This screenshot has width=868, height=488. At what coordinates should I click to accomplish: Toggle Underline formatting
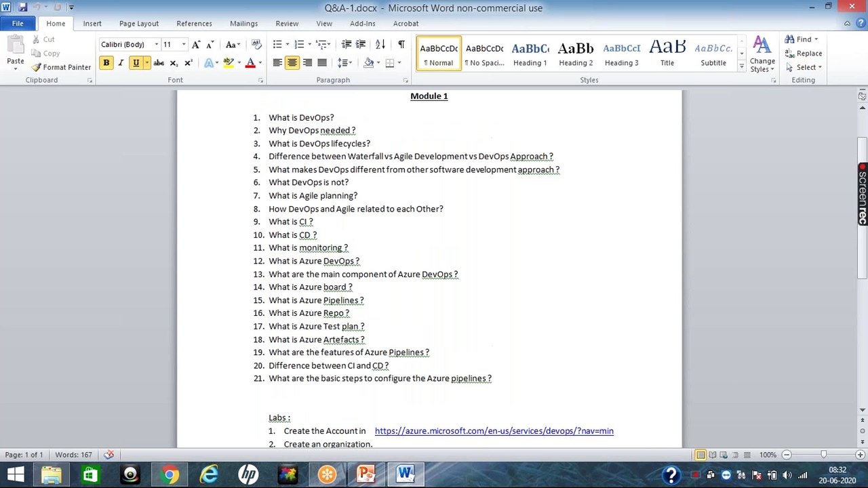136,63
